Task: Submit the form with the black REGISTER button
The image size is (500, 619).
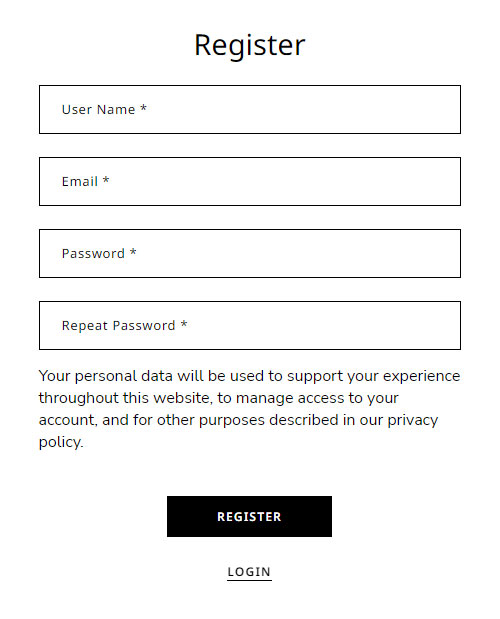Action: click(249, 516)
